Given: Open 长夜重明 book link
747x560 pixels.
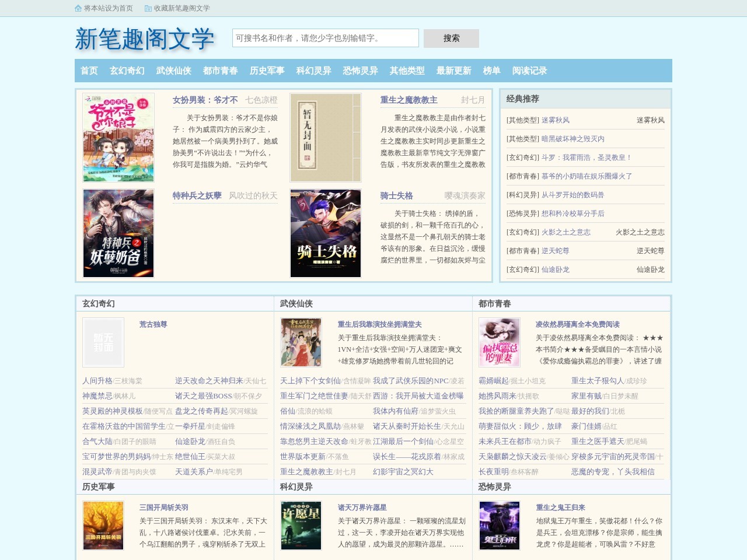Looking at the screenshot, I should (x=494, y=472).
